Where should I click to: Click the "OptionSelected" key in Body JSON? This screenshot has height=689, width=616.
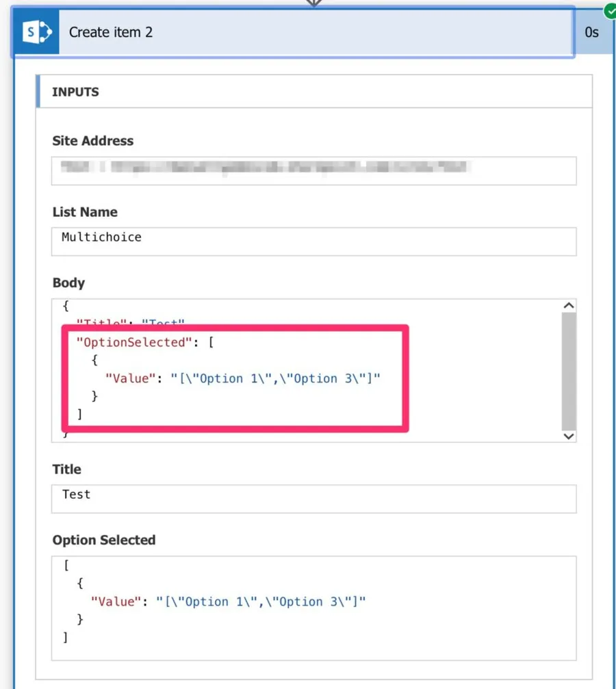131,343
